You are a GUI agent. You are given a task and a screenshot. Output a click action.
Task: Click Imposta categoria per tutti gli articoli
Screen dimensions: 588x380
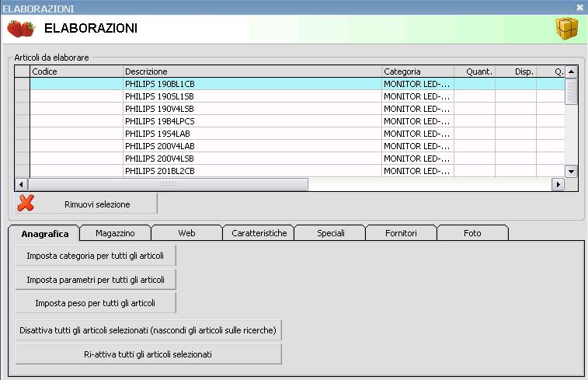click(96, 256)
